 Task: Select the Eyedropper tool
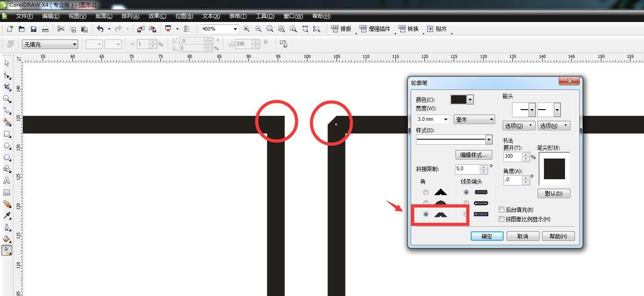(x=7, y=216)
